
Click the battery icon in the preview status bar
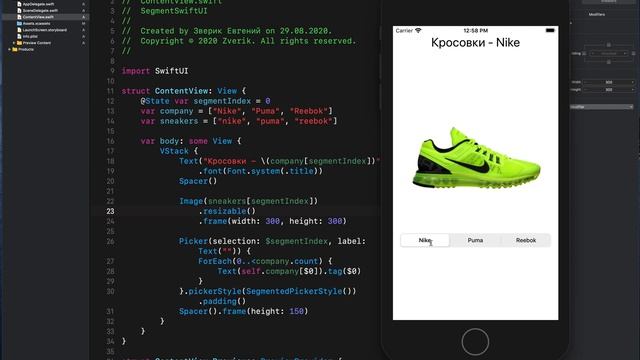tap(550, 31)
